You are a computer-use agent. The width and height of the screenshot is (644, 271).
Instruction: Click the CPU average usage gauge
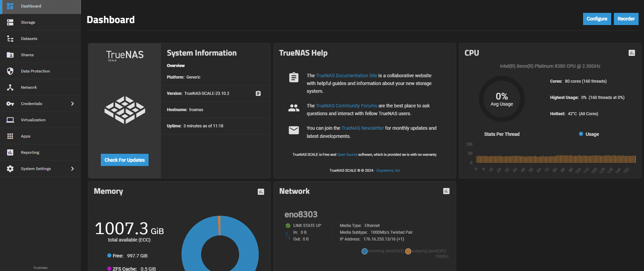click(x=502, y=99)
